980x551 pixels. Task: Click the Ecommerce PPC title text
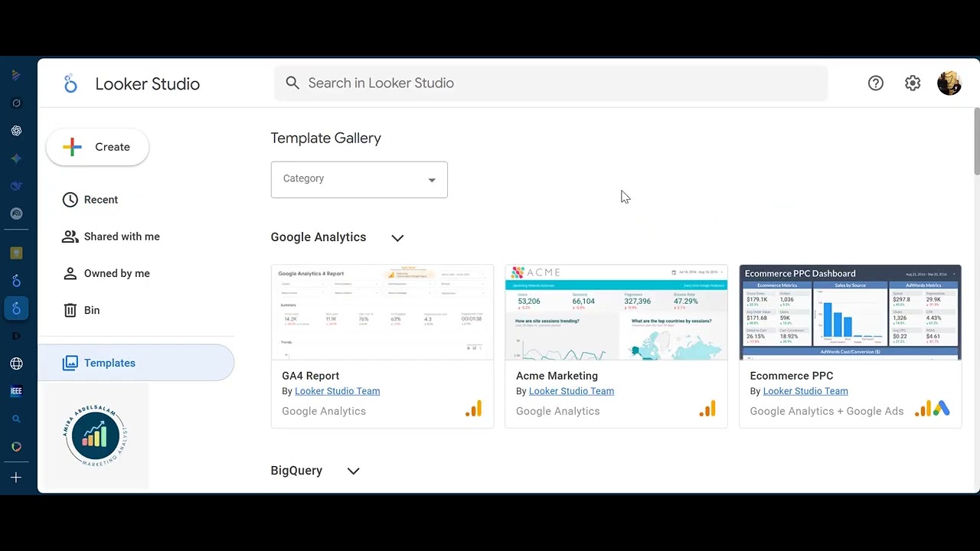[x=792, y=376]
